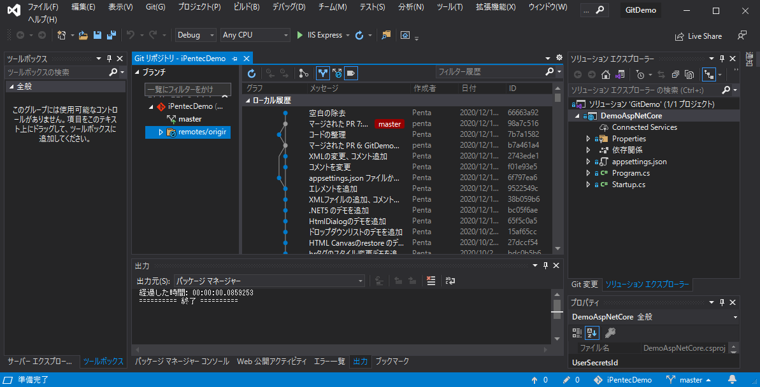Switch to Git Changes tab
The width and height of the screenshot is (760, 387).
point(584,285)
